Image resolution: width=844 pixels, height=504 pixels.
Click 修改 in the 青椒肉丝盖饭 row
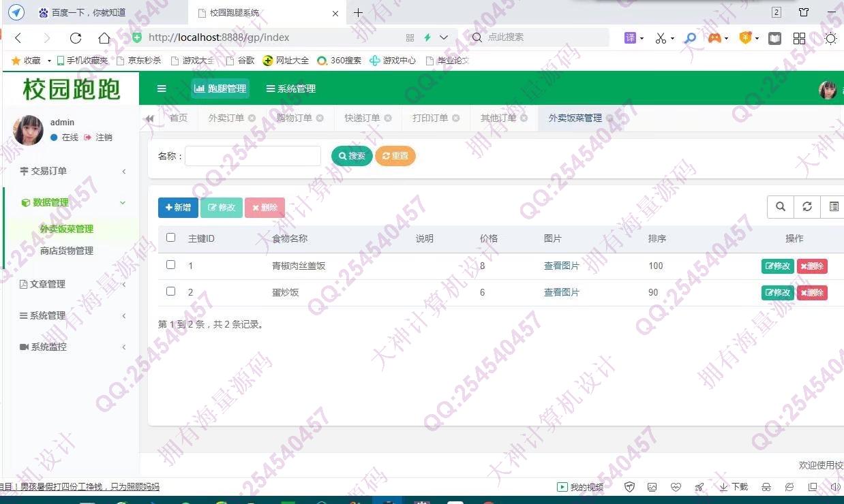point(778,266)
